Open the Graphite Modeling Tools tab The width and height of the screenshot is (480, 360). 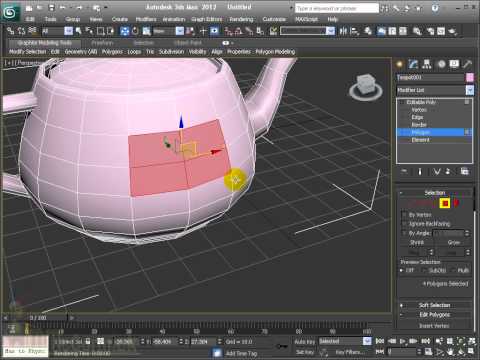tap(44, 43)
